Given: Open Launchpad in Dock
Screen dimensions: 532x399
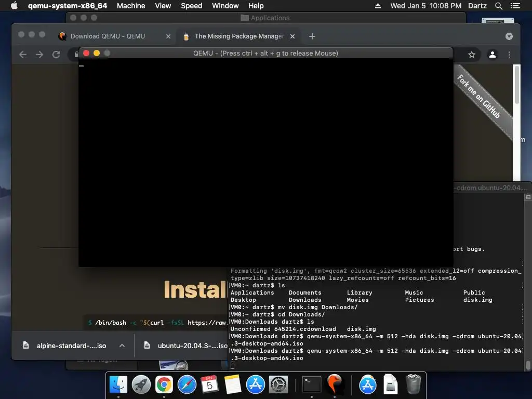Looking at the screenshot, I should 141,384.
